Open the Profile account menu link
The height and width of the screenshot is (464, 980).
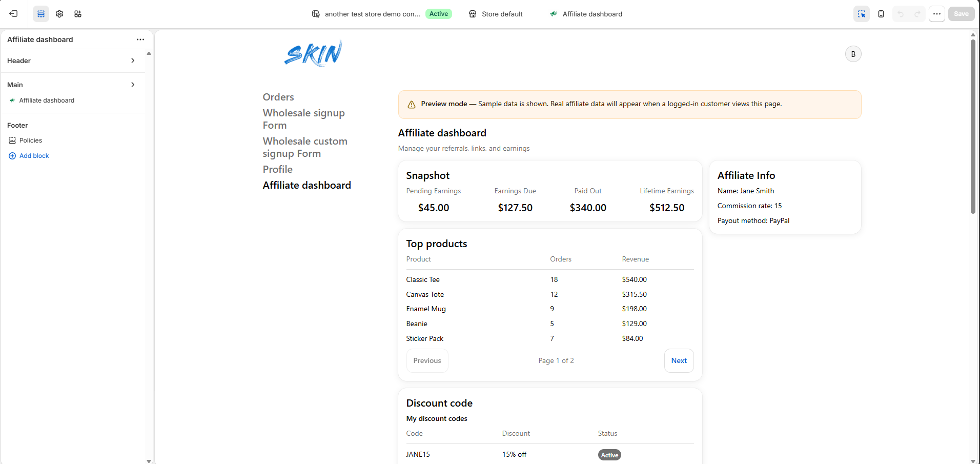278,169
